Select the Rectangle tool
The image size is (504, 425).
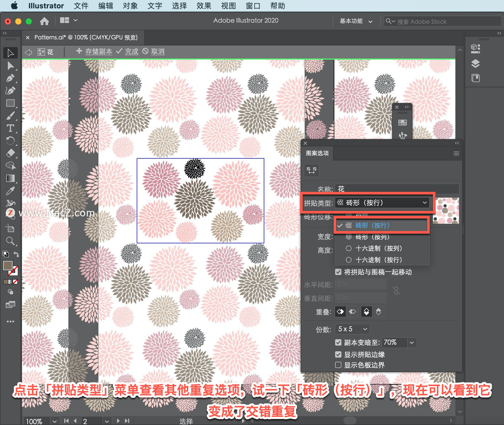coord(10,103)
